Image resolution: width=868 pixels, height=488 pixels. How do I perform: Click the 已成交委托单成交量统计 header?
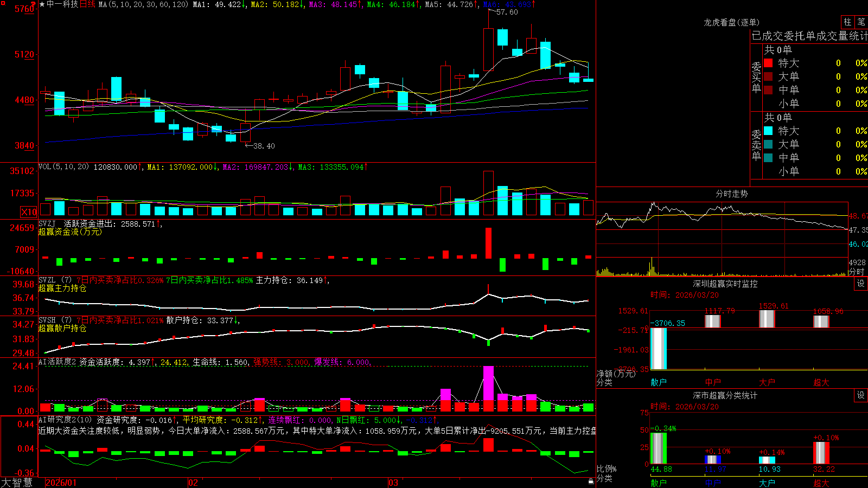point(810,36)
